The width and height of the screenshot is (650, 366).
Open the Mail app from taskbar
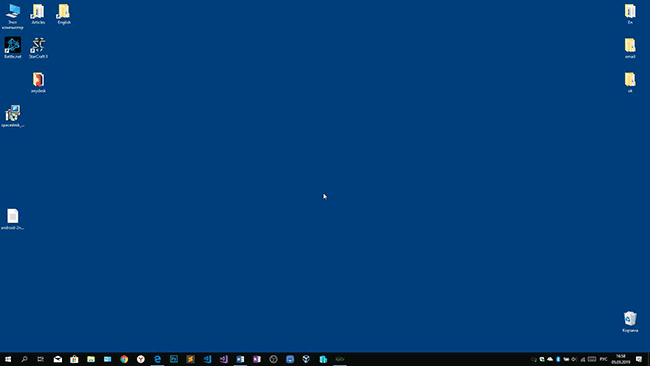pos(58,359)
